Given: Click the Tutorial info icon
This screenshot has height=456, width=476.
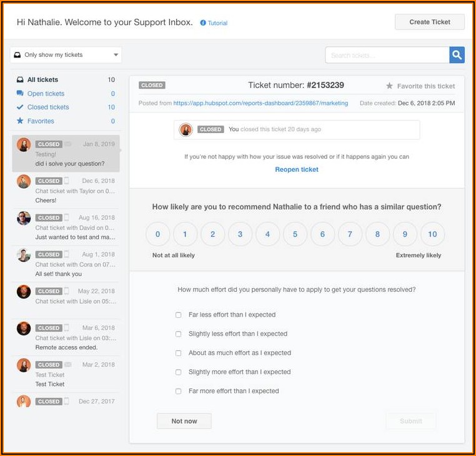Looking at the screenshot, I should point(203,23).
